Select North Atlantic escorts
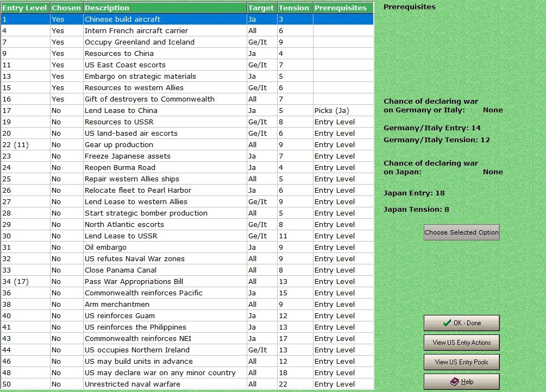 click(x=187, y=225)
